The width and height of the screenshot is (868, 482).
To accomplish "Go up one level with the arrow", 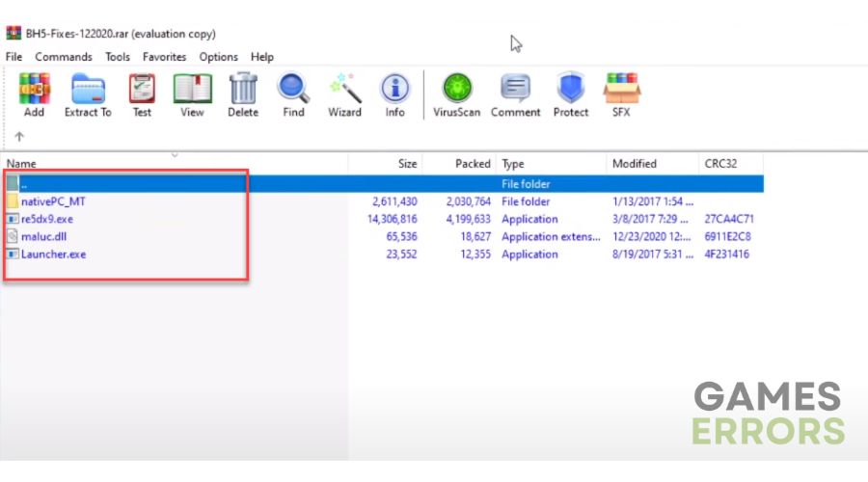I will [19, 136].
